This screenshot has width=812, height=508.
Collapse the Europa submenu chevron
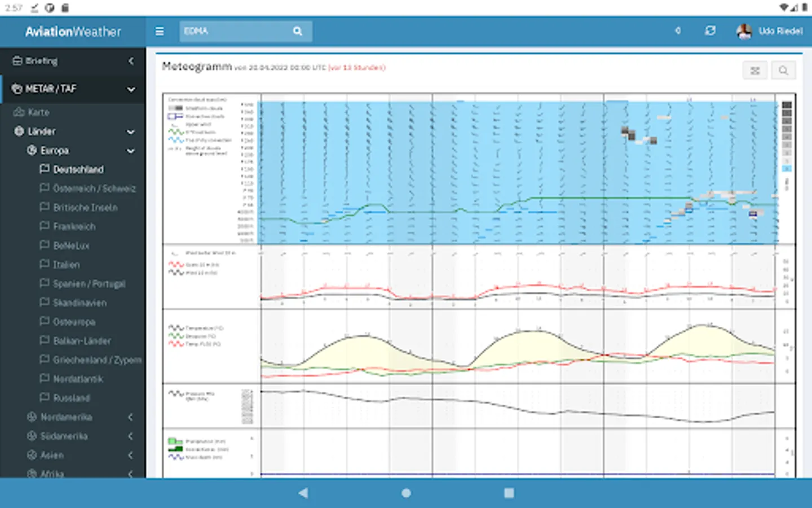[131, 151]
